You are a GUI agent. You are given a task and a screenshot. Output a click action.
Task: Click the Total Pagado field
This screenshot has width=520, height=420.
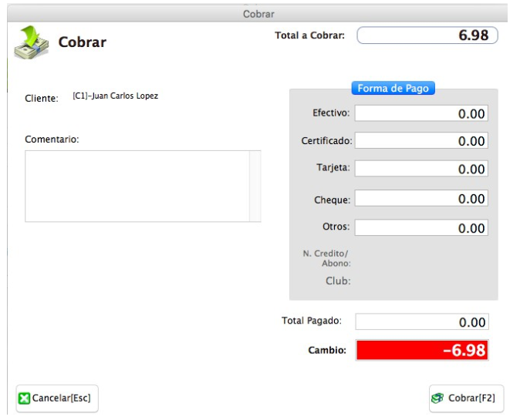pos(422,321)
